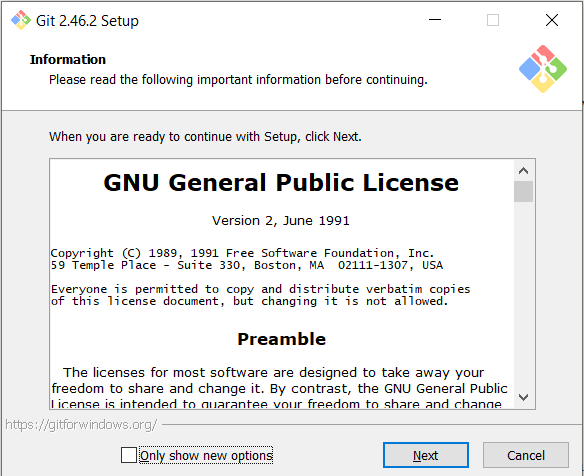The image size is (584, 476).
Task: Open the gitforwindows.org link
Action: [x=81, y=425]
